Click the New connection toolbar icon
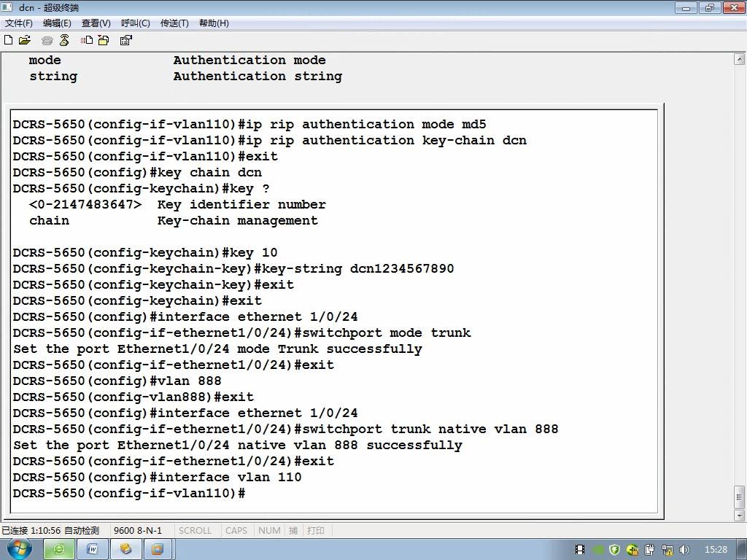Viewport: 747px width, 560px height. click(x=8, y=40)
